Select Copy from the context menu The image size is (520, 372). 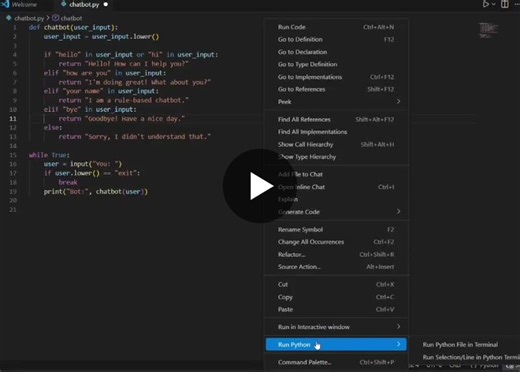tap(336, 297)
